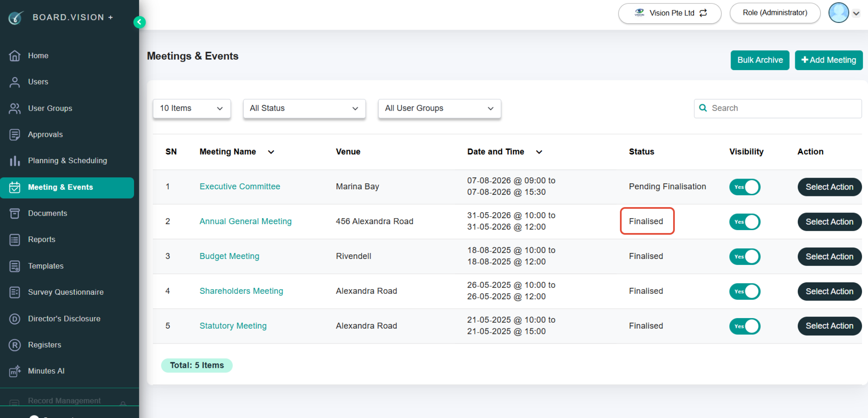
Task: Click the Role (Administrator) button
Action: [775, 13]
